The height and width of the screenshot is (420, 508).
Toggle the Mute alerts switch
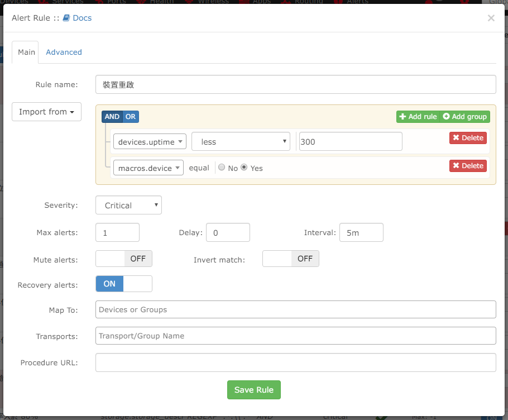(x=124, y=259)
